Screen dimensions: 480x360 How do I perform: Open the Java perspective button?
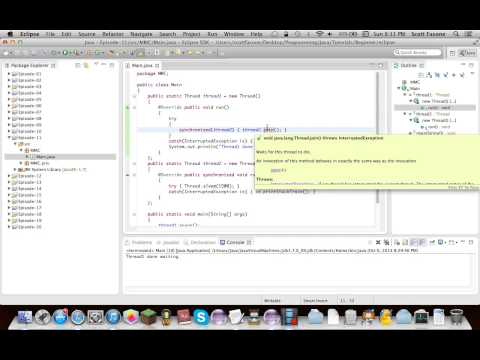point(468,53)
